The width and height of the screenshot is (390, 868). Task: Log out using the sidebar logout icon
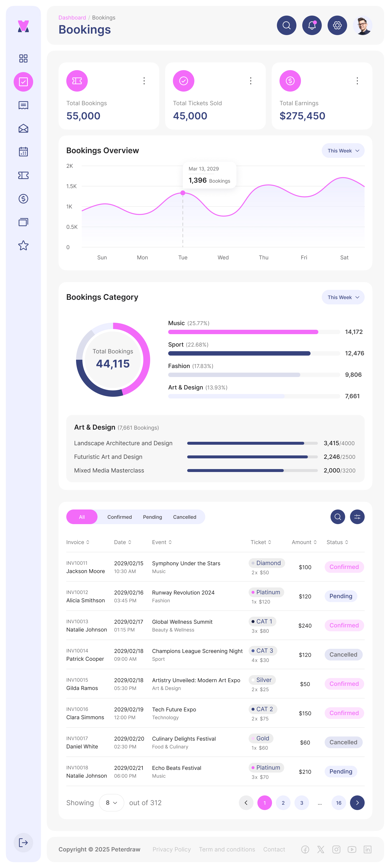coord(23,843)
